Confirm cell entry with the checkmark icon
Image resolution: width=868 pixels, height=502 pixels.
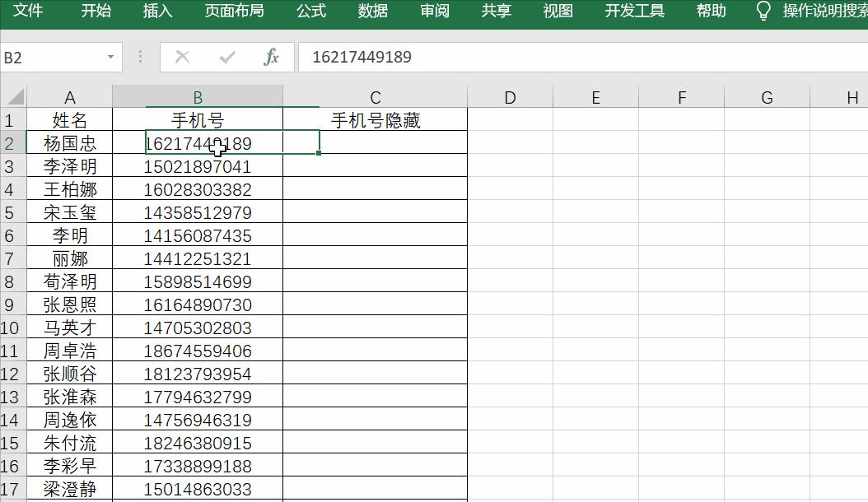227,57
